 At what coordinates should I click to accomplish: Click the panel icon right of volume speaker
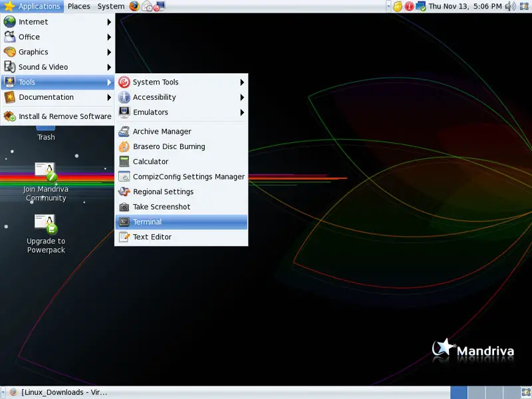click(x=524, y=6)
